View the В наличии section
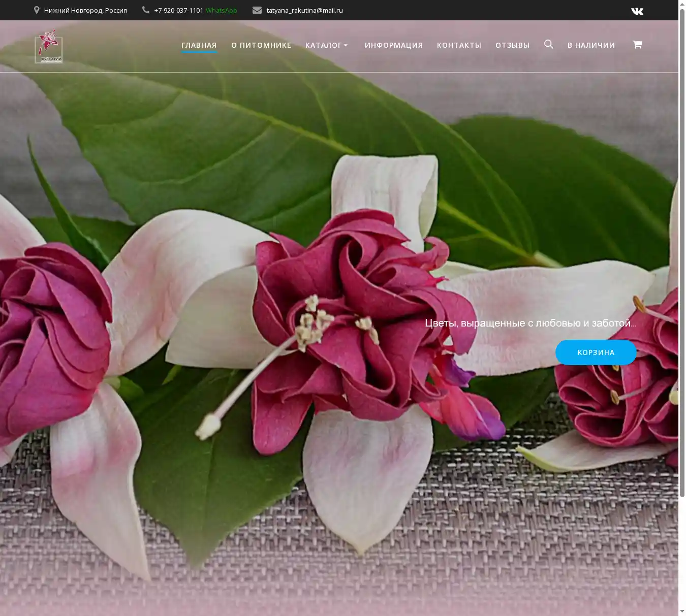Image resolution: width=686 pixels, height=616 pixels. coord(591,45)
